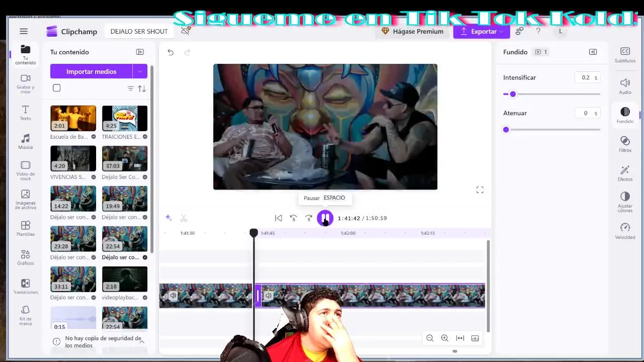Open the Texto sidebar tab
The width and height of the screenshot is (644, 362).
tap(25, 113)
